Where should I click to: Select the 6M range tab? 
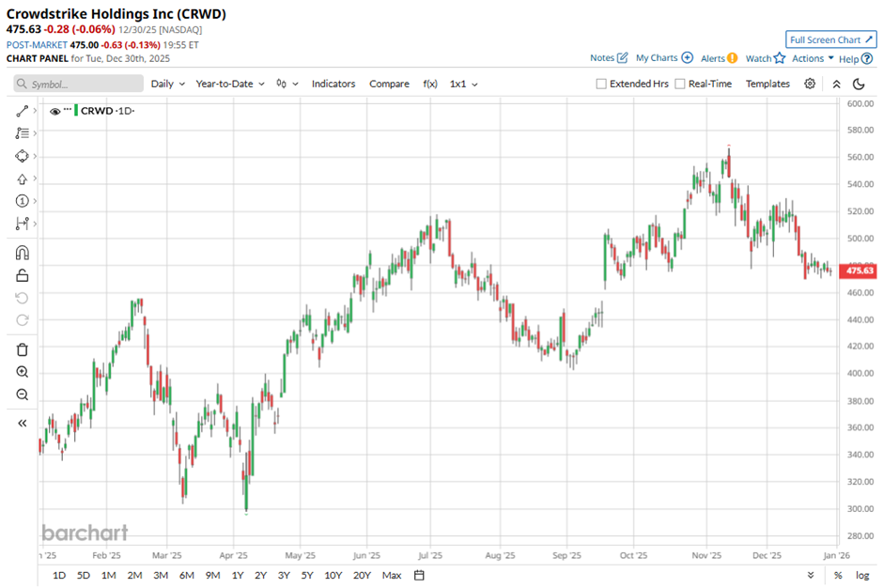[186, 575]
